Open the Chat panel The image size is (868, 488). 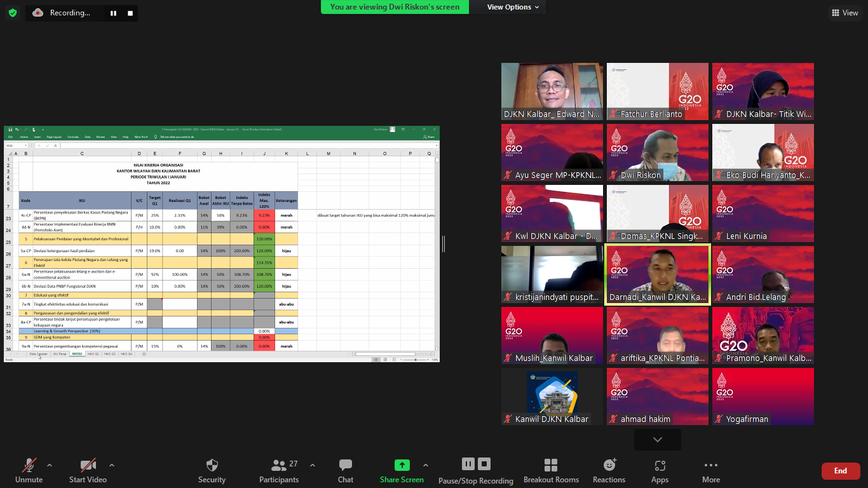(345, 465)
